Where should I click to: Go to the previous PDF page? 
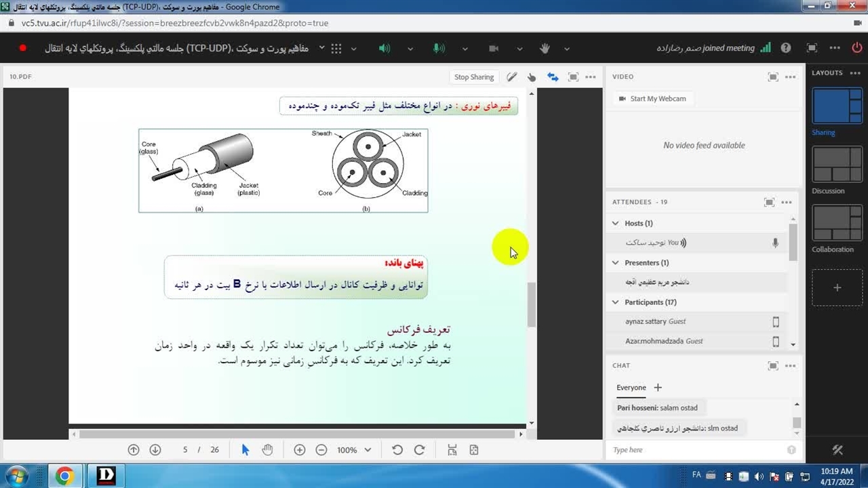coord(134,450)
